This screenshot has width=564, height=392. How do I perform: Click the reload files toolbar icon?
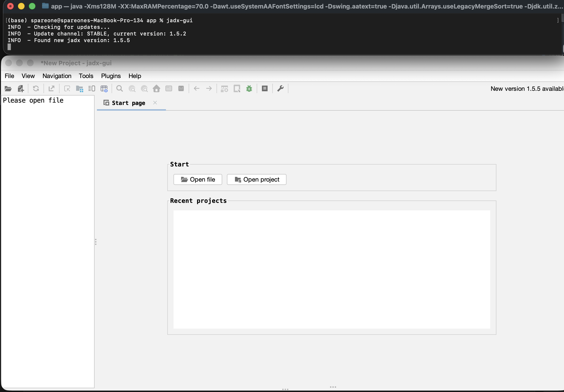point(36,89)
